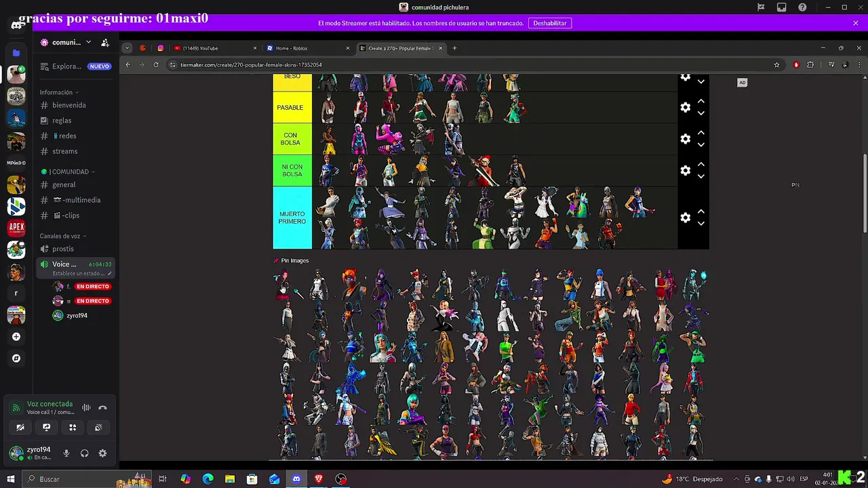
Task: Toggle camera on in voice panel
Action: (20, 428)
